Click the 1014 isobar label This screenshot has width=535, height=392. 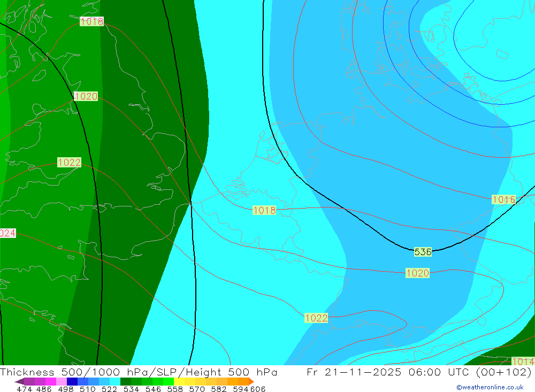point(523,362)
